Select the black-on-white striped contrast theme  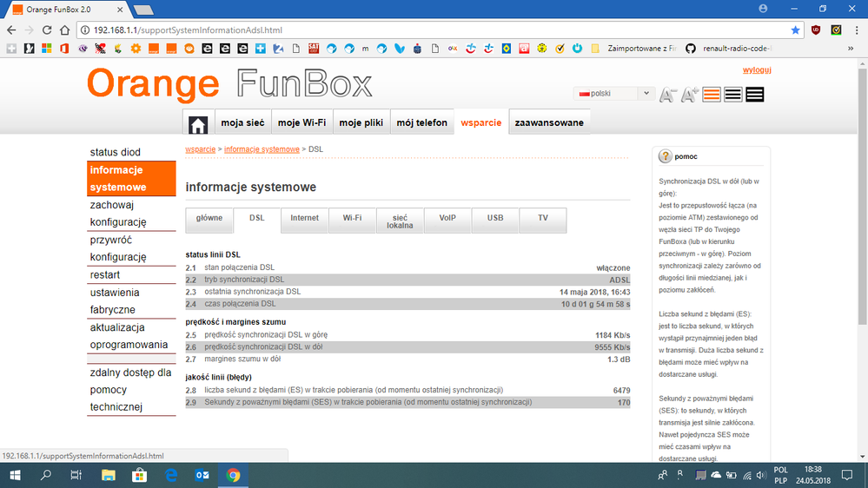pos(733,95)
